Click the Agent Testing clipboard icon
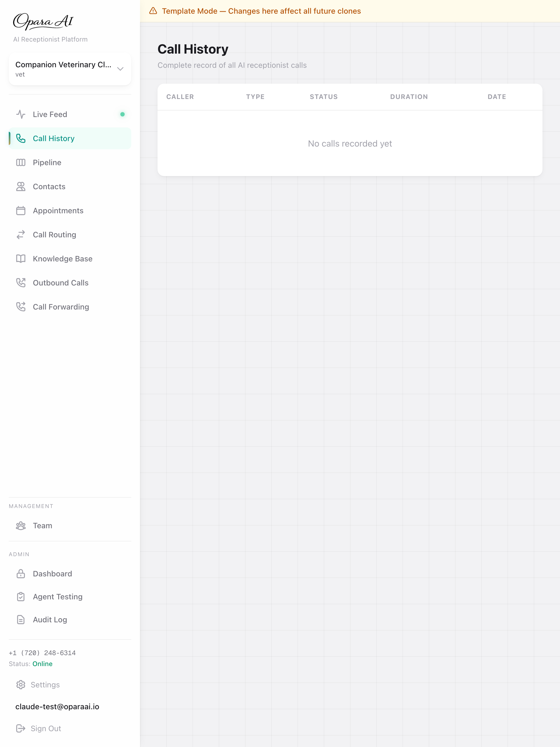The image size is (560, 747). [21, 597]
